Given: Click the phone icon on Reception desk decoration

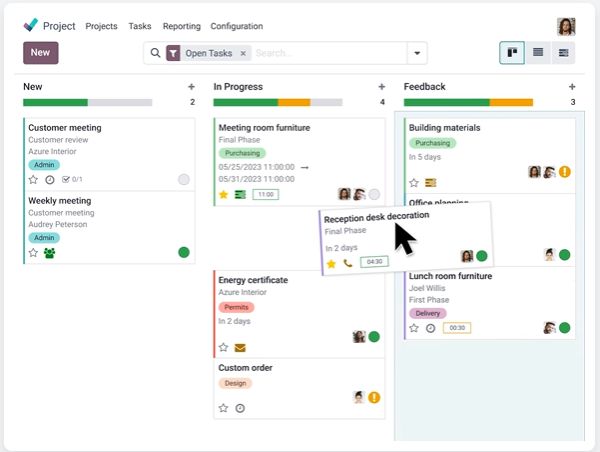Looking at the screenshot, I should click(x=348, y=263).
